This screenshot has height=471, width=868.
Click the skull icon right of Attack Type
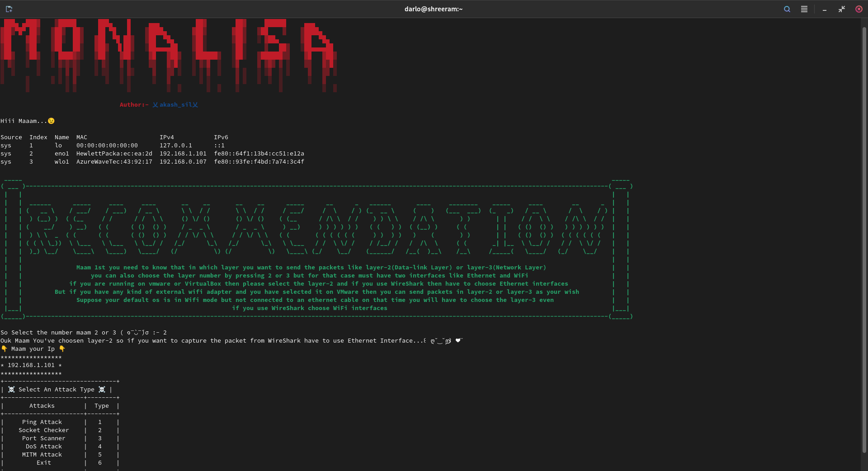coord(102,390)
